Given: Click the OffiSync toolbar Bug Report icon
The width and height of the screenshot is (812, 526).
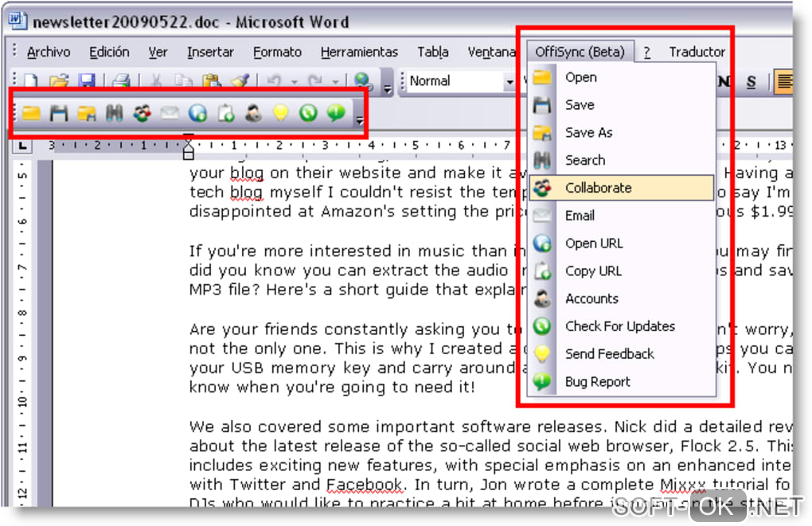Looking at the screenshot, I should (336, 113).
